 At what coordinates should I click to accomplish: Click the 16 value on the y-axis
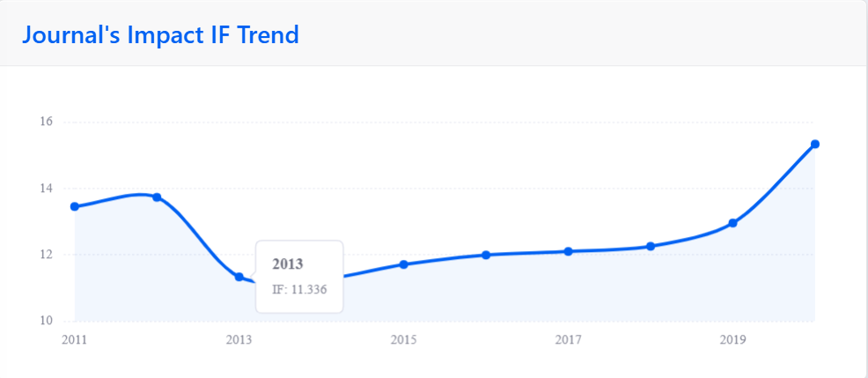pyautogui.click(x=45, y=122)
